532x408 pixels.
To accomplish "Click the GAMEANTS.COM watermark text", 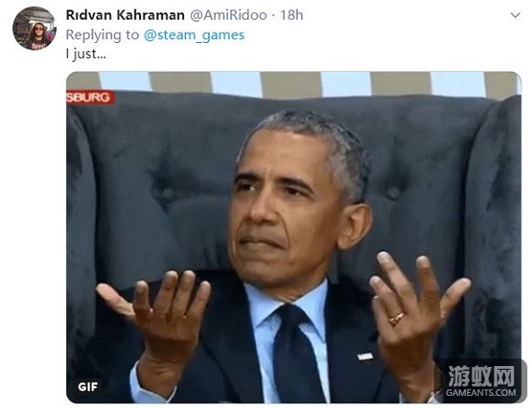I will click(481, 393).
